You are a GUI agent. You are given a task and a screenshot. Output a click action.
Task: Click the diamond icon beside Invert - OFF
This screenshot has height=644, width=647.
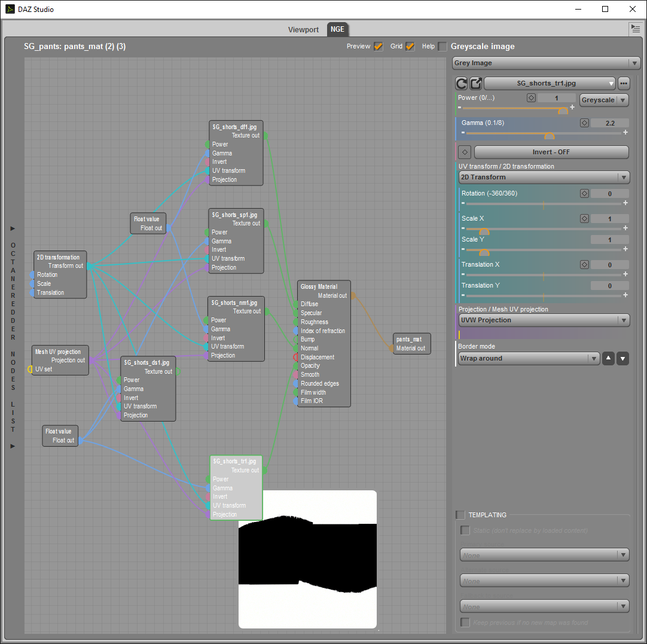click(x=465, y=152)
